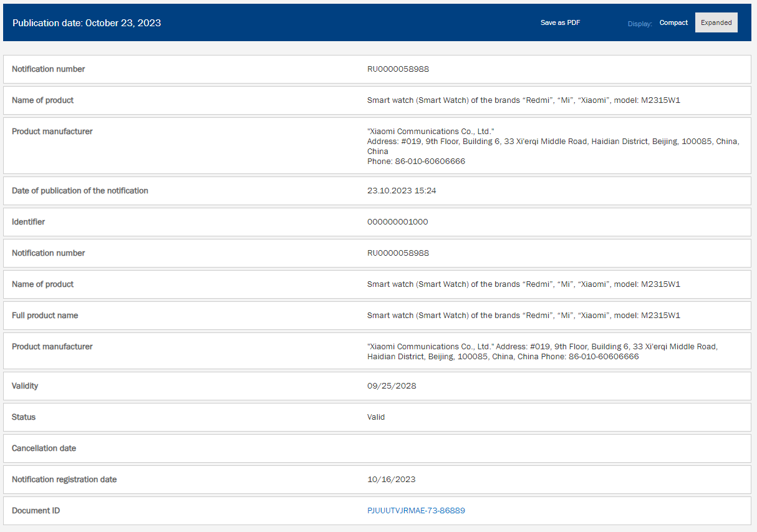The width and height of the screenshot is (757, 532).
Task: Select the registration date 10/16/2023
Action: click(391, 479)
